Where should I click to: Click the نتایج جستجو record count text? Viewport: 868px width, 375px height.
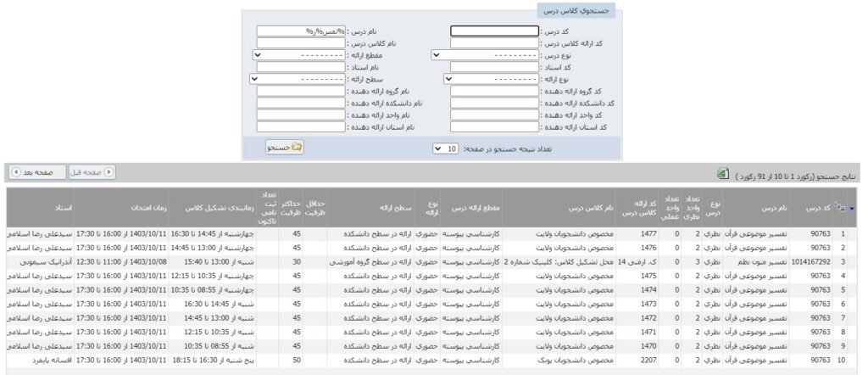(795, 176)
